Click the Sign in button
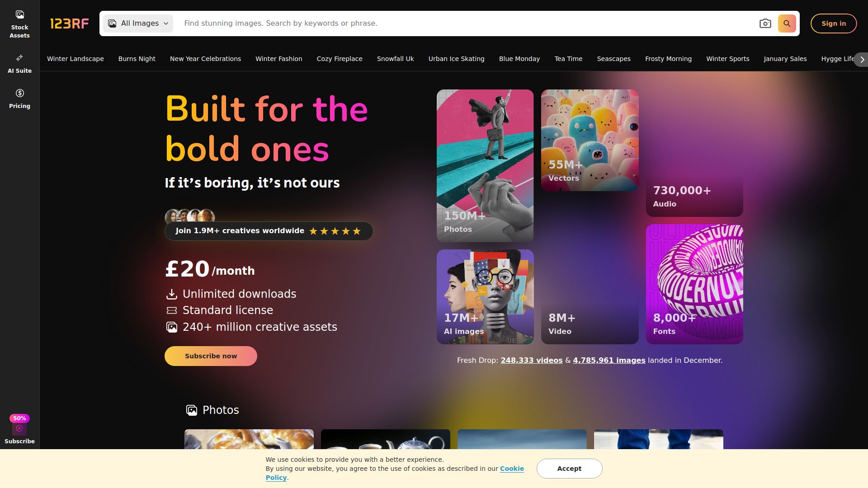Screen dimensions: 868x488 (833, 23)
